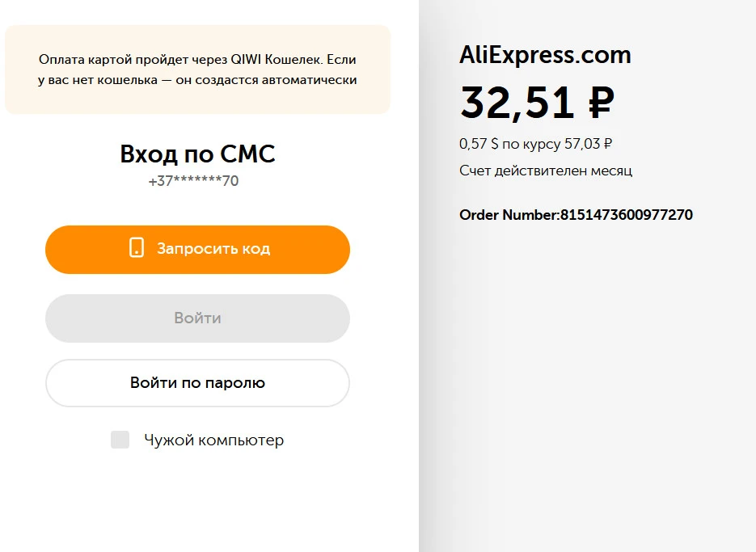Click the AliExpress.com merchant title
Image resolution: width=756 pixels, height=552 pixels.
(545, 55)
